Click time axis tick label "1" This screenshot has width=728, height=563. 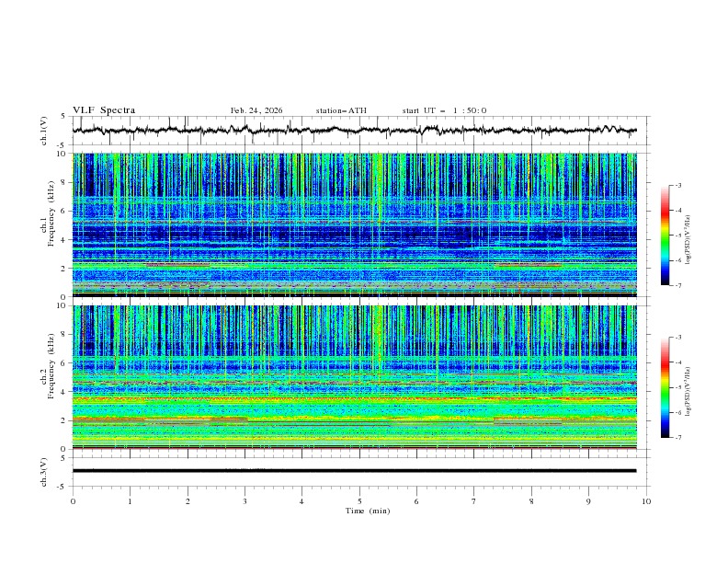tap(130, 501)
